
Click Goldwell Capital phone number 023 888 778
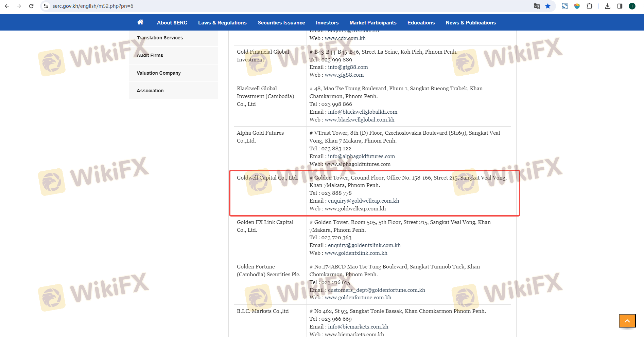(336, 193)
